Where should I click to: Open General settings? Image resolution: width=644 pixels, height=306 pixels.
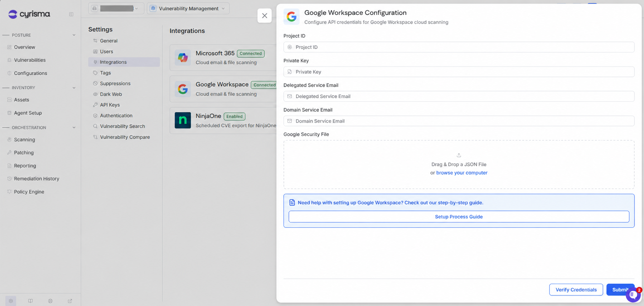click(109, 41)
